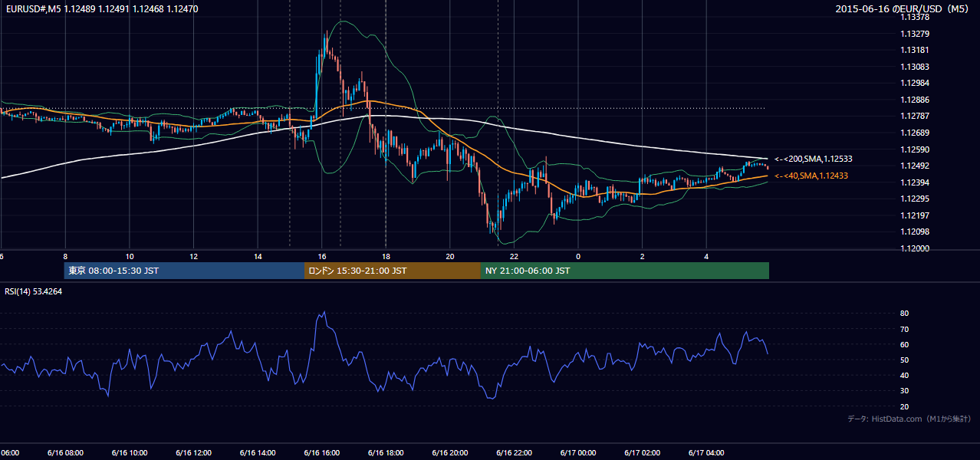Screen dimensions: 980x460
Task: Click RSI scale value 50
Action: tap(904, 360)
